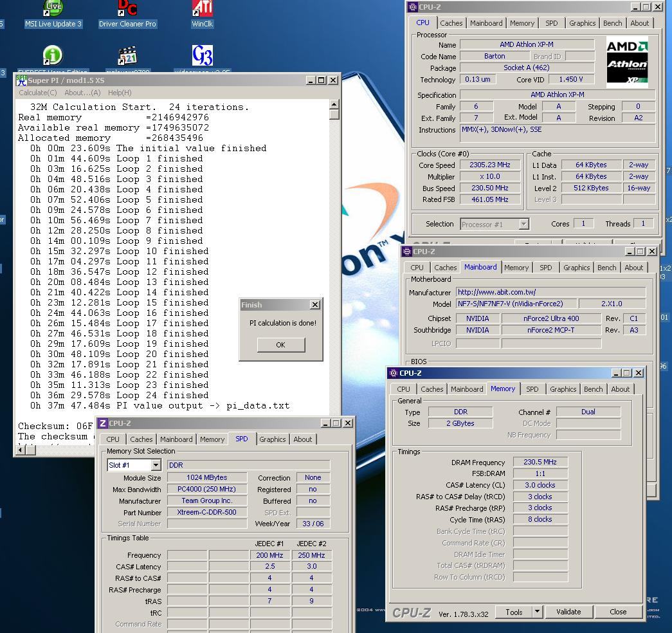
Task: Select Graphics tab in Memory CPU-Z window
Action: [x=563, y=389]
